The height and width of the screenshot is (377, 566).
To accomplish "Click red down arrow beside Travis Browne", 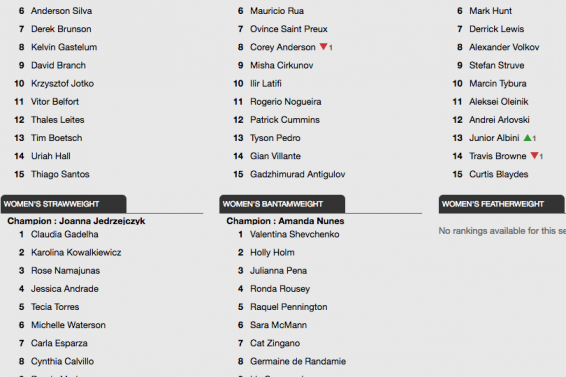I will pos(535,156).
